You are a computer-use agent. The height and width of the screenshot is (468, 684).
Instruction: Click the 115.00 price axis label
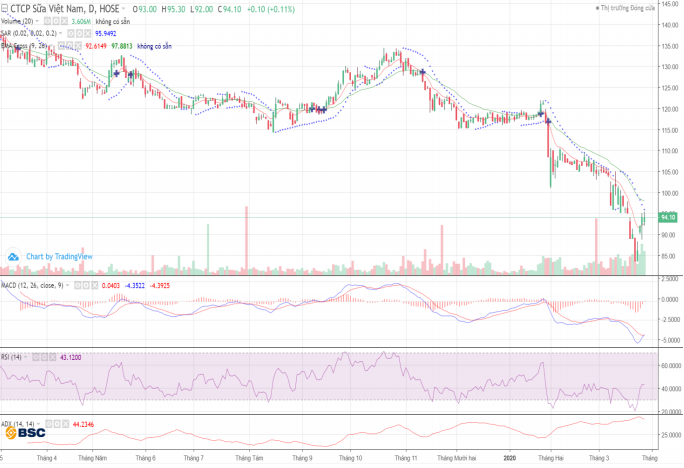click(x=670, y=130)
